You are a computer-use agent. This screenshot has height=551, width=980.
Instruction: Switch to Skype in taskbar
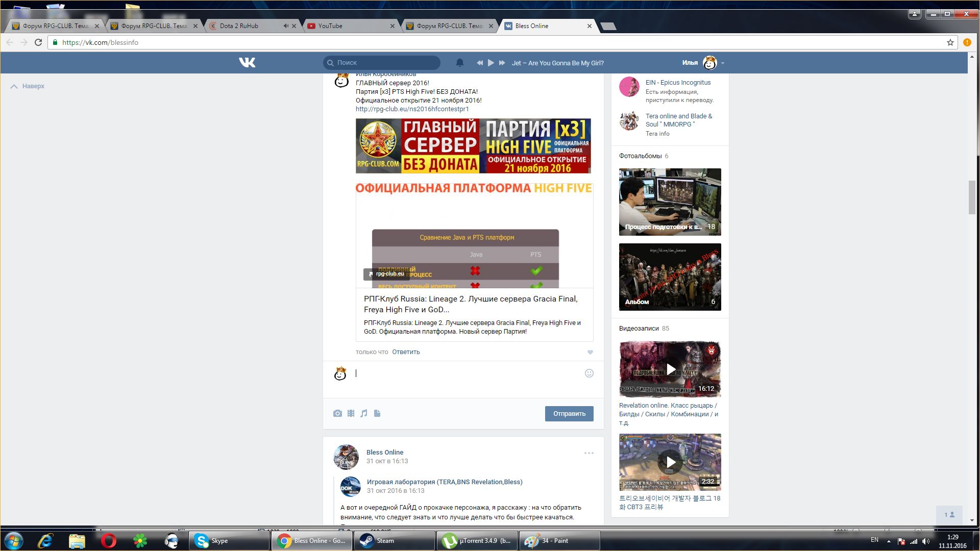229,541
